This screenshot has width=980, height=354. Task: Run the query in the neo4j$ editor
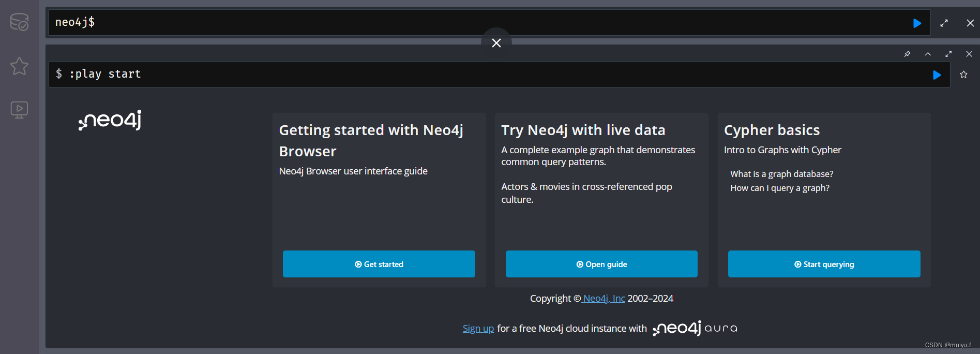pyautogui.click(x=917, y=23)
